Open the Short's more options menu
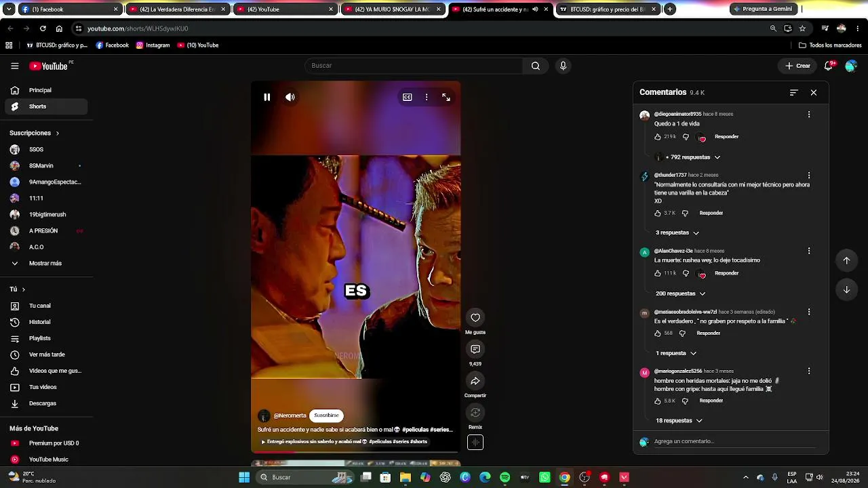Screen dimensions: 868x488 click(427, 97)
